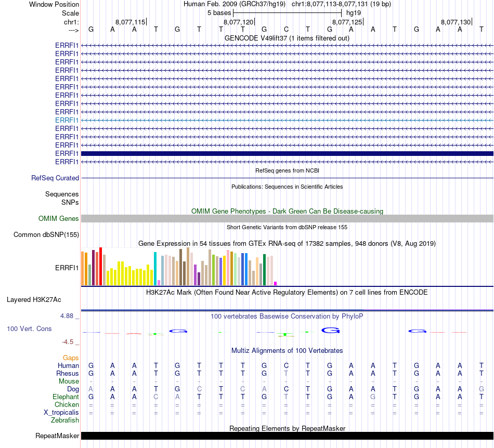This screenshot has height=448, width=494.
Task: Click the thick dark-blue ERRFI1 exon bar
Action: [x=287, y=154]
